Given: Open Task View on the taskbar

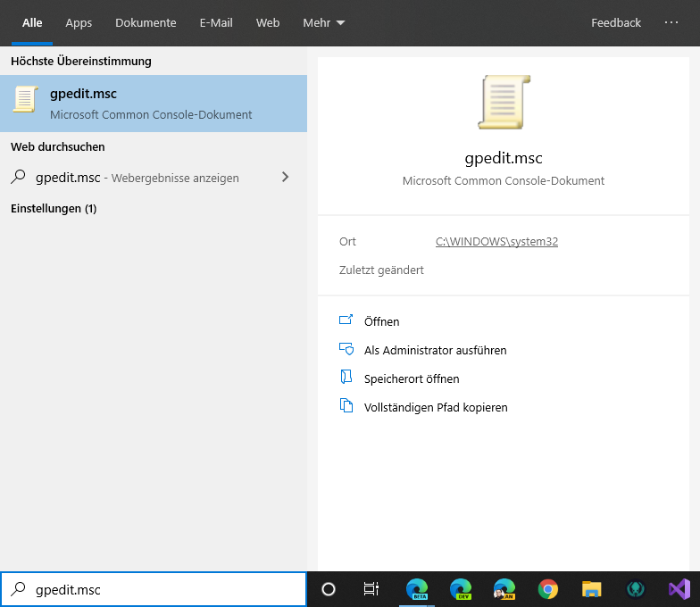Looking at the screenshot, I should tap(371, 589).
